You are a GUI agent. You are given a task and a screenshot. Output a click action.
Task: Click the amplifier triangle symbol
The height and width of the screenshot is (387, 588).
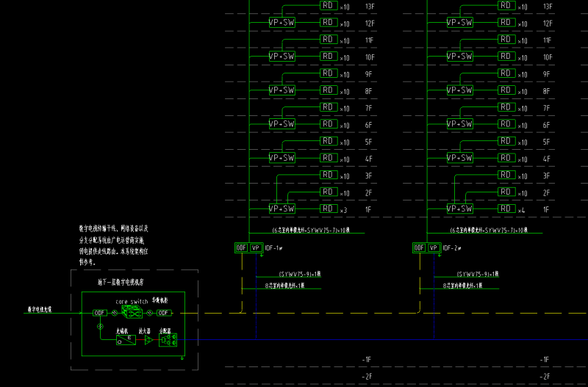[x=148, y=339]
